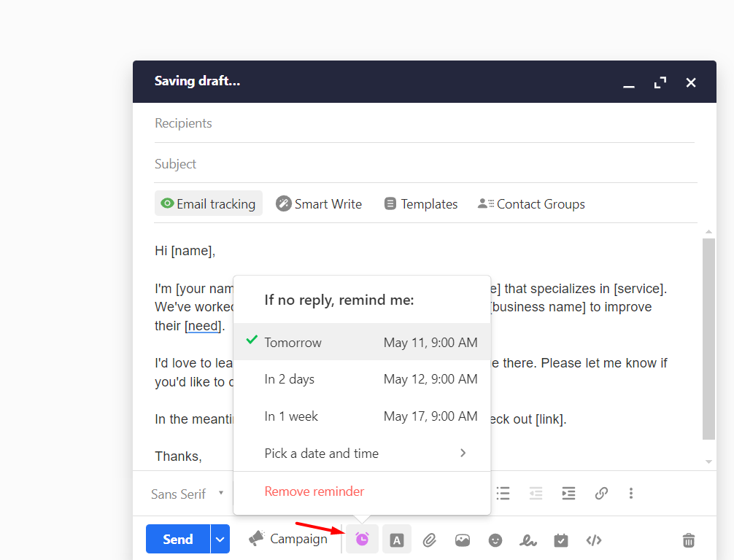The height and width of the screenshot is (560, 734).
Task: Click the reminder alarm clock icon
Action: [362, 540]
